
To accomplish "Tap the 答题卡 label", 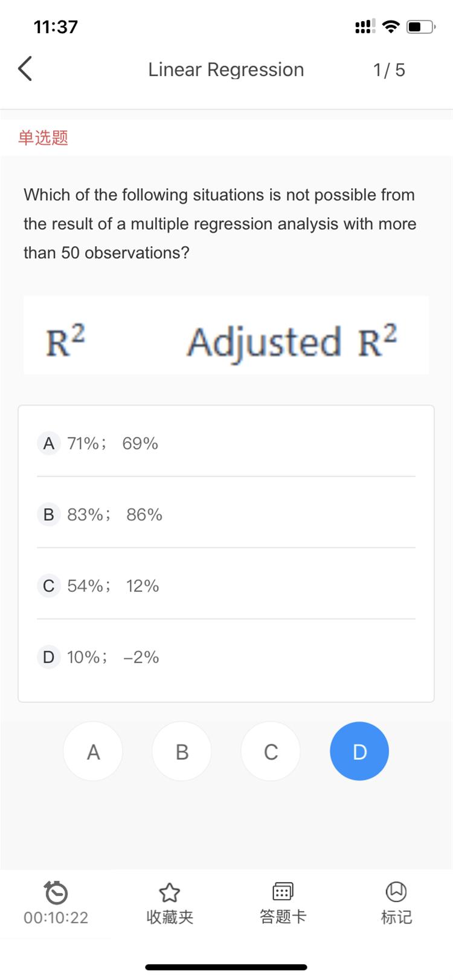I will point(283,917).
